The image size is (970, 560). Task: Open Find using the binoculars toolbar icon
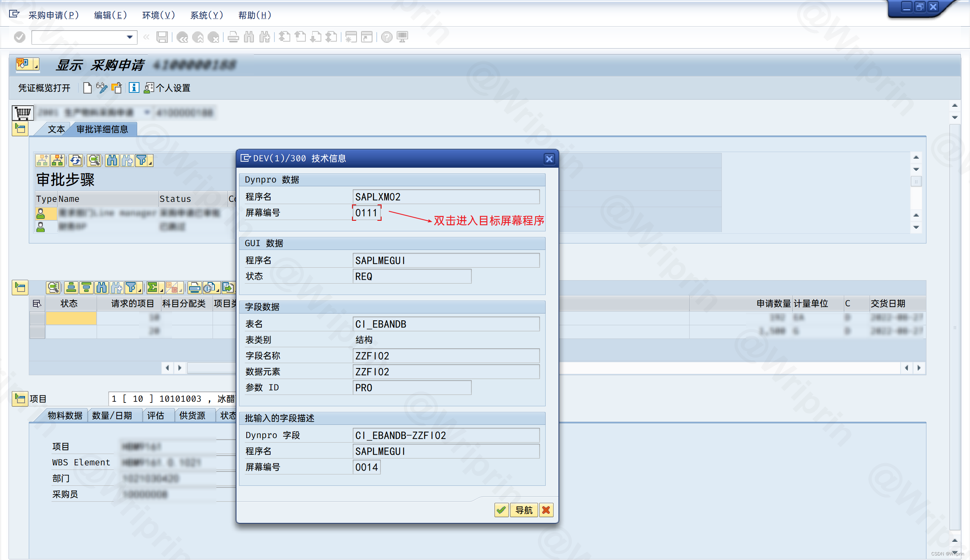(x=249, y=37)
